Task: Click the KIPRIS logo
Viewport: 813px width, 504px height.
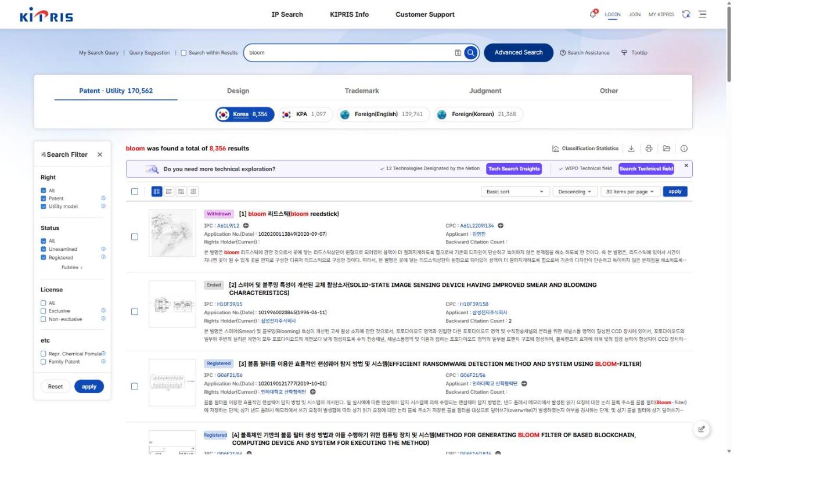Action: click(46, 15)
